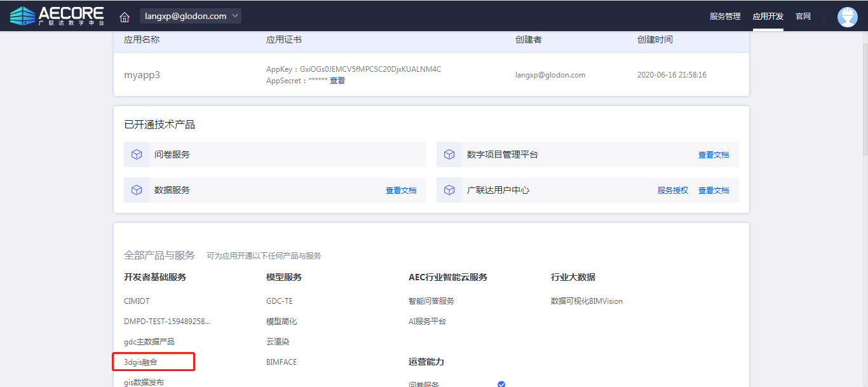Toggle the 问卷服务 checkmark under 运营能力
The width and height of the screenshot is (868, 387).
tap(501, 384)
